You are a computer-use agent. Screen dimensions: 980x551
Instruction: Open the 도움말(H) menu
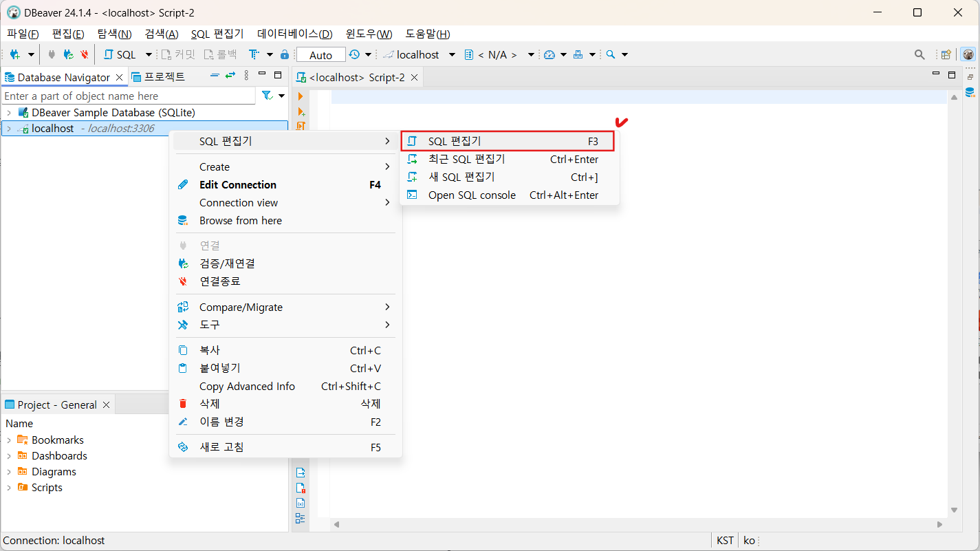click(x=428, y=34)
